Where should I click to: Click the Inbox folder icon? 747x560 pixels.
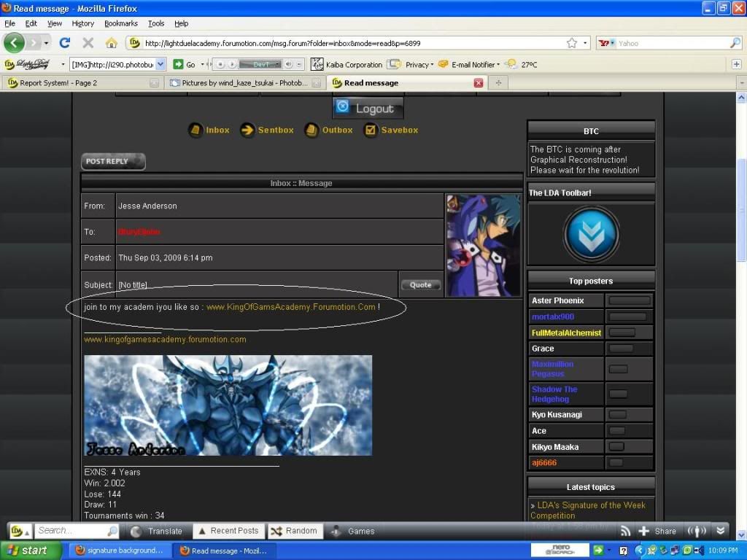pyautogui.click(x=196, y=130)
